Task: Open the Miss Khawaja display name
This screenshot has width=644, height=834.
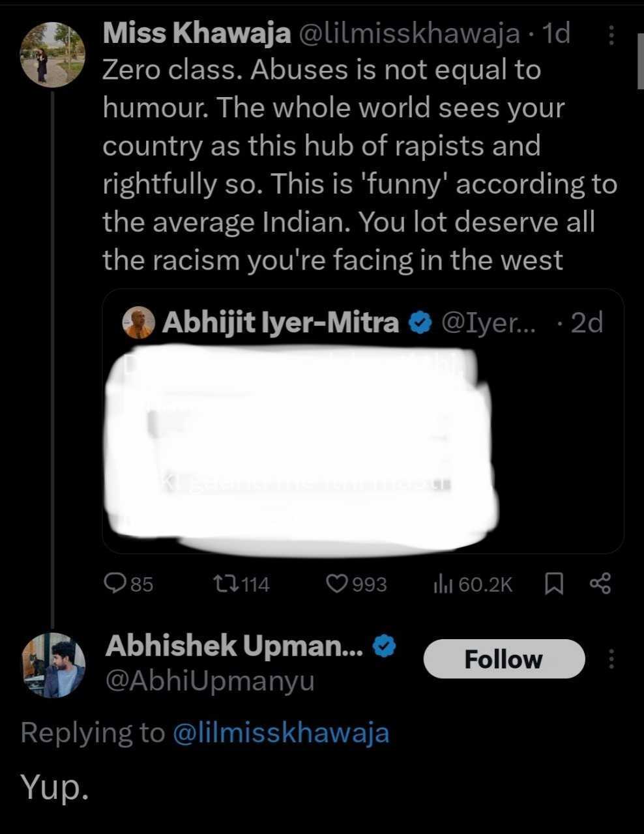Action: tap(197, 33)
